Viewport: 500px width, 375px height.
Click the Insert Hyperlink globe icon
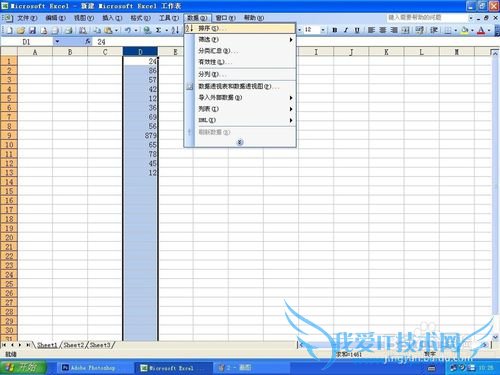pos(147,30)
